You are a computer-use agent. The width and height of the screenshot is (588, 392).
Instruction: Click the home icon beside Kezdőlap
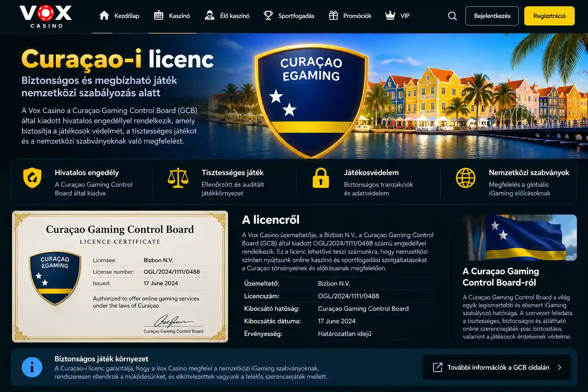pyautogui.click(x=104, y=15)
